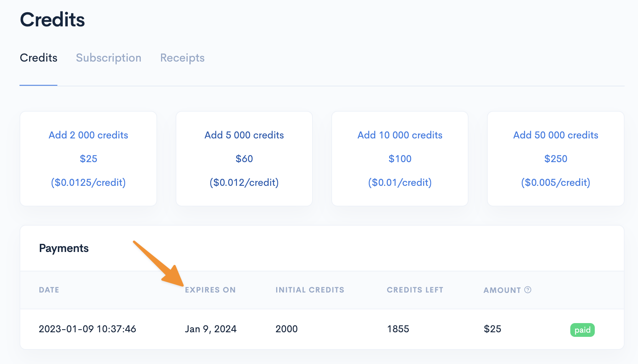The image size is (638, 364).
Task: Pick the Add 50 000 credits package
Action: 555,135
